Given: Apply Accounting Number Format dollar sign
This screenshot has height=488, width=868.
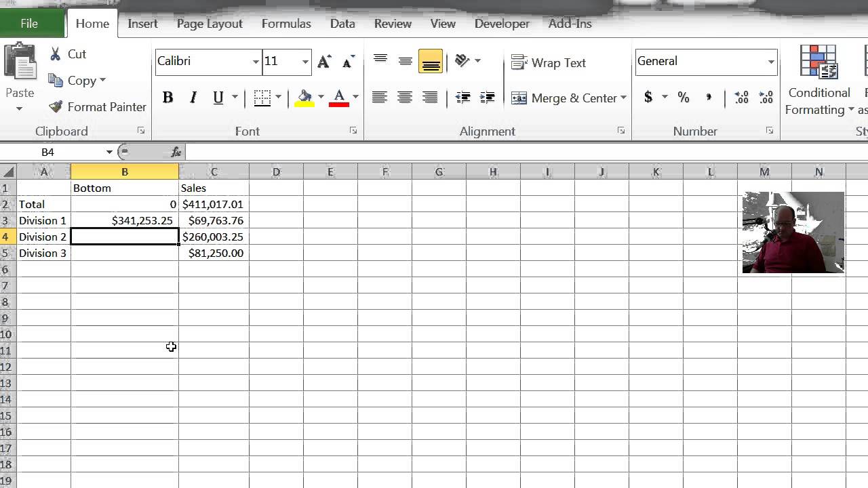Looking at the screenshot, I should coord(648,98).
